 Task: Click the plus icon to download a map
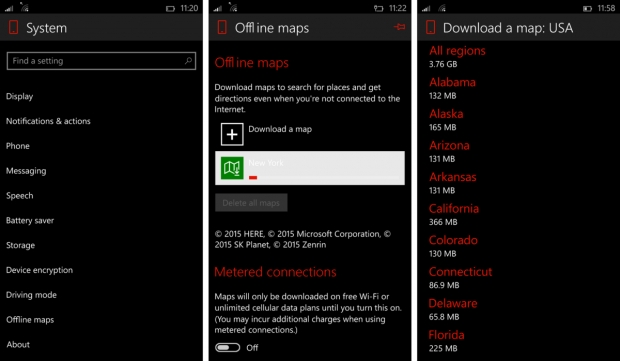click(x=232, y=134)
